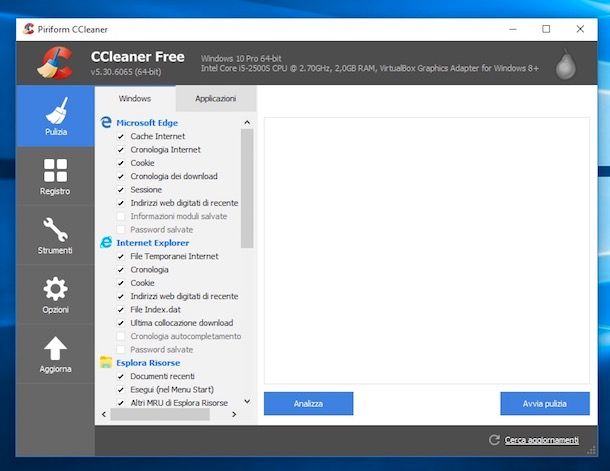Click scroll down arrow of cleaner list

pyautogui.click(x=247, y=401)
